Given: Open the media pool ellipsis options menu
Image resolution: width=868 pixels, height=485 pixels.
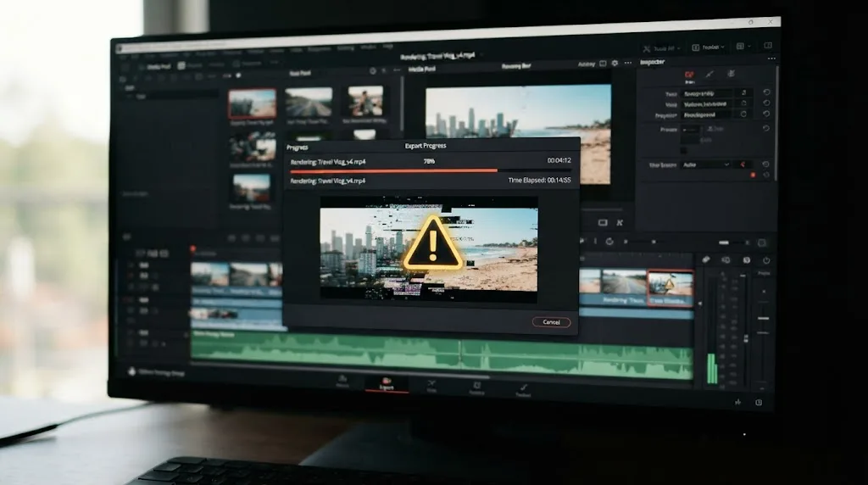Looking at the screenshot, I should [397, 70].
